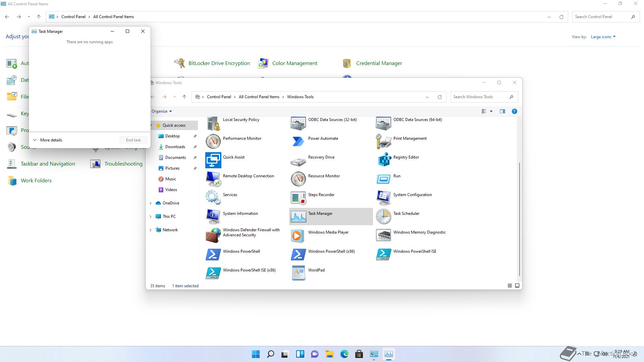This screenshot has height=362, width=644.
Task: Open Windows Tools address bar history dropdown
Action: (427, 97)
